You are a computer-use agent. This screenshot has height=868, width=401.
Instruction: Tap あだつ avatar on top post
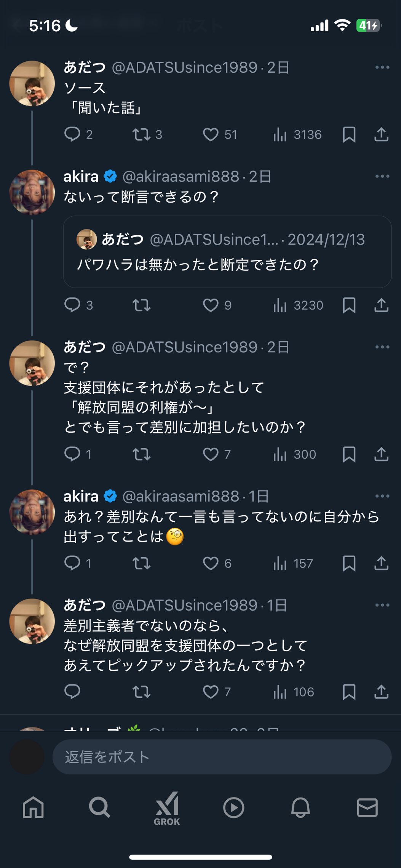pos(32,83)
